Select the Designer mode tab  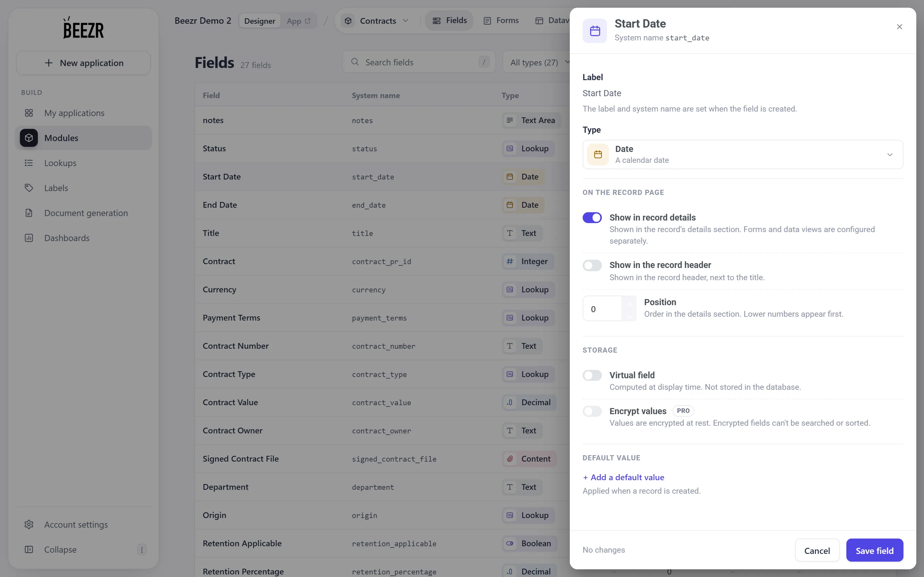(260, 21)
